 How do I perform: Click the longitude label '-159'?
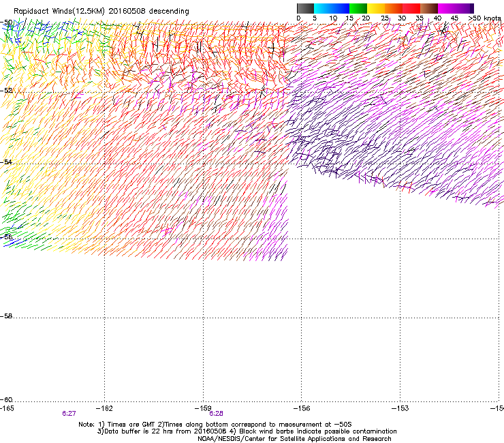click(203, 408)
